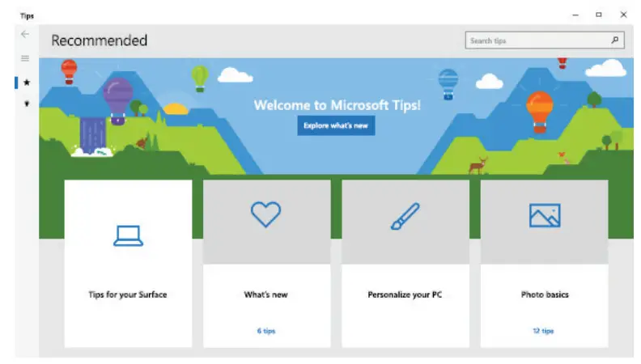Open the What's new card title
The height and width of the screenshot is (364, 641).
tap(265, 294)
